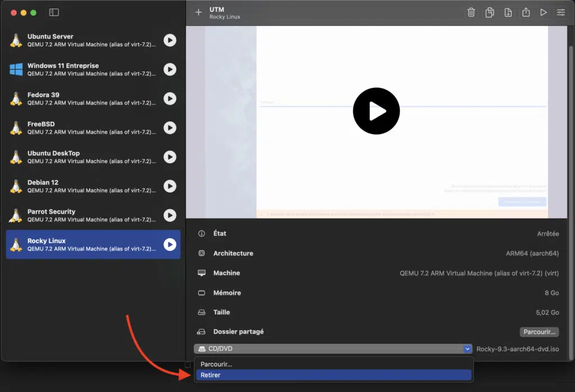Choose Parcourir... in the CD/DVD menu
The image size is (575, 392).
(x=334, y=364)
